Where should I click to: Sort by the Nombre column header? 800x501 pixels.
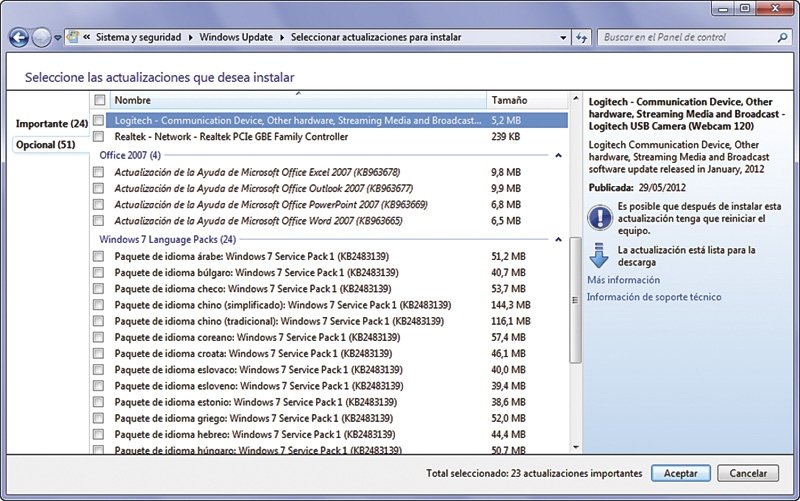(x=298, y=100)
